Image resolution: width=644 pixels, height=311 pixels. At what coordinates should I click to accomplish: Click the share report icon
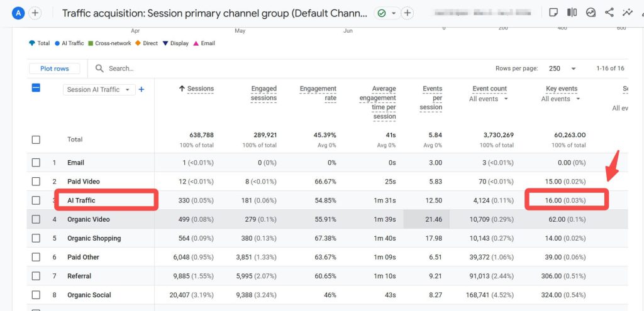point(609,13)
